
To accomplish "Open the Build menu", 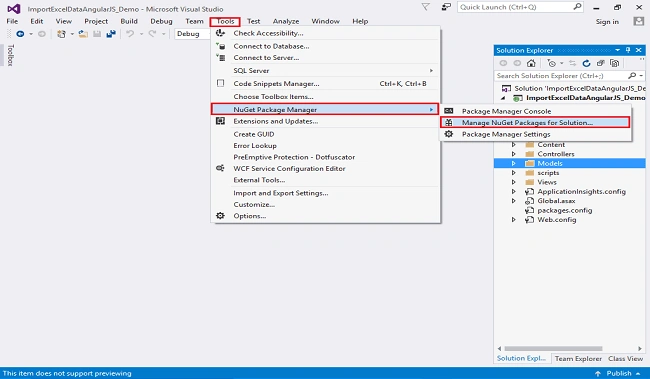I will 129,21.
